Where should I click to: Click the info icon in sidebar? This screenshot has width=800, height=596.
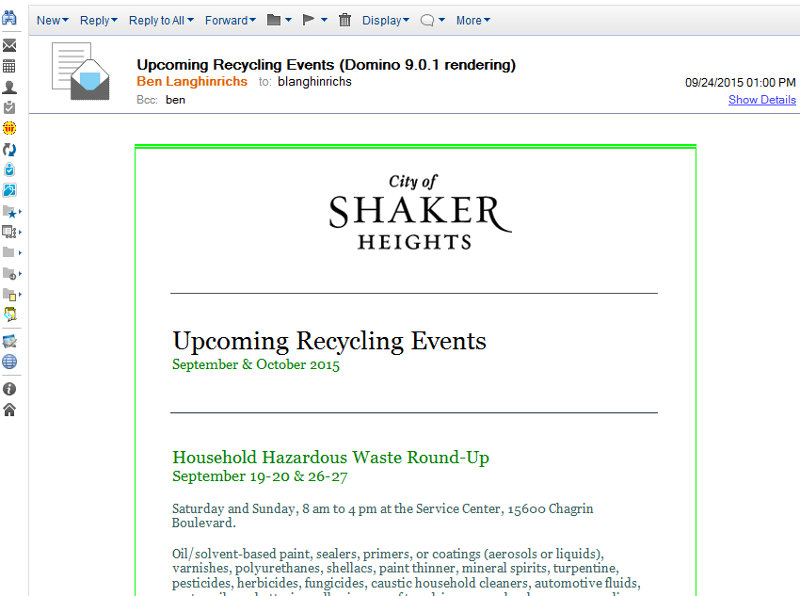9,389
